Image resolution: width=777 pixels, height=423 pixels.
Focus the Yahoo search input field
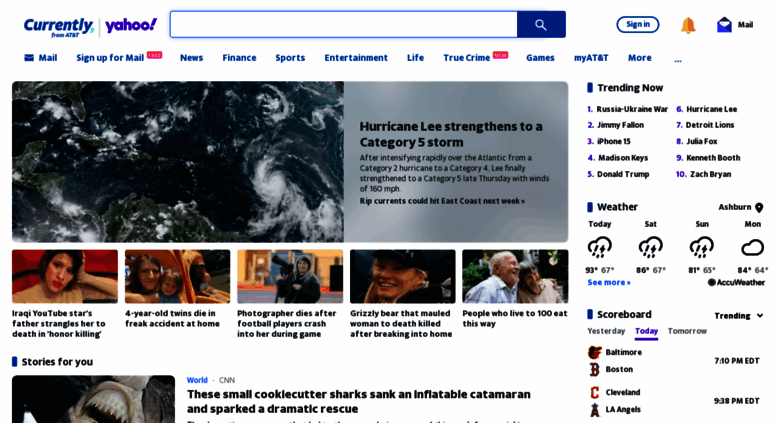tap(344, 25)
